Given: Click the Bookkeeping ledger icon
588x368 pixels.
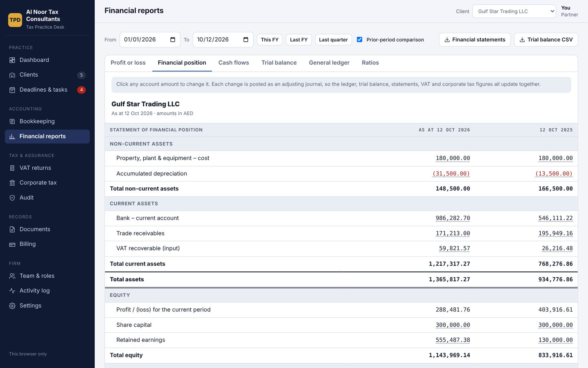Looking at the screenshot, I should [12, 121].
